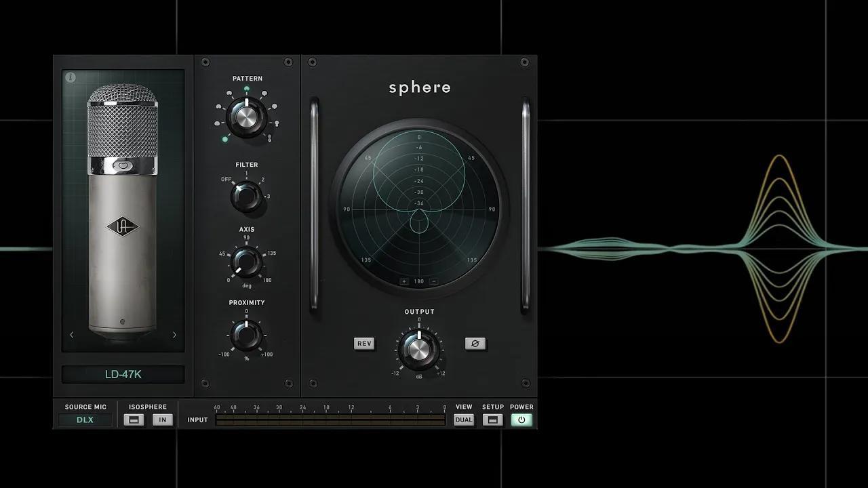Click the Output gain knob
Viewport: 868px width, 488px height.
pos(419,349)
